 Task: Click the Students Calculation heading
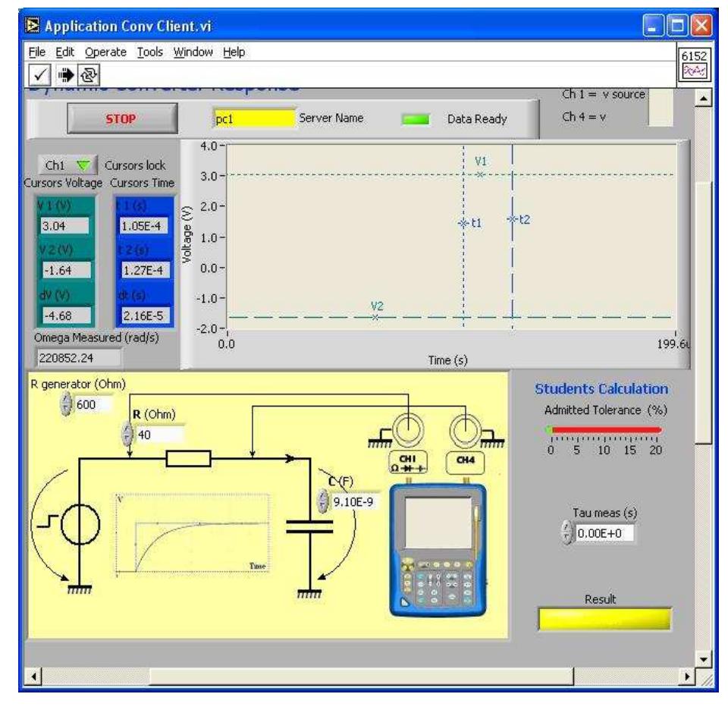coord(601,388)
